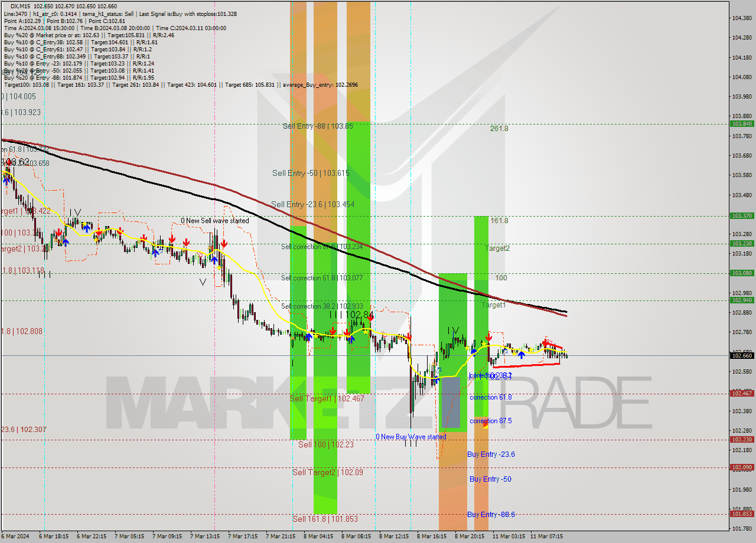The height and width of the screenshot is (543, 756).
Task: Click green price tag 103.840 on axis
Action: [x=742, y=124]
